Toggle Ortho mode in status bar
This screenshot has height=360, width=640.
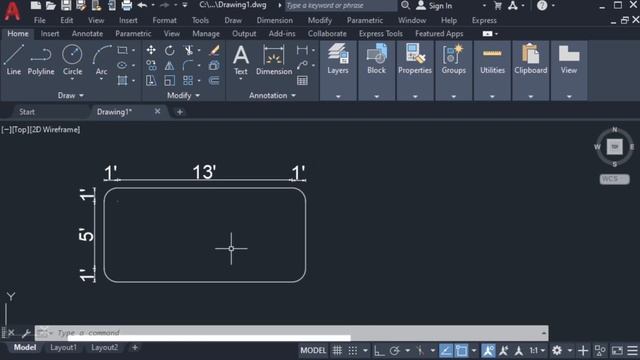pos(379,351)
